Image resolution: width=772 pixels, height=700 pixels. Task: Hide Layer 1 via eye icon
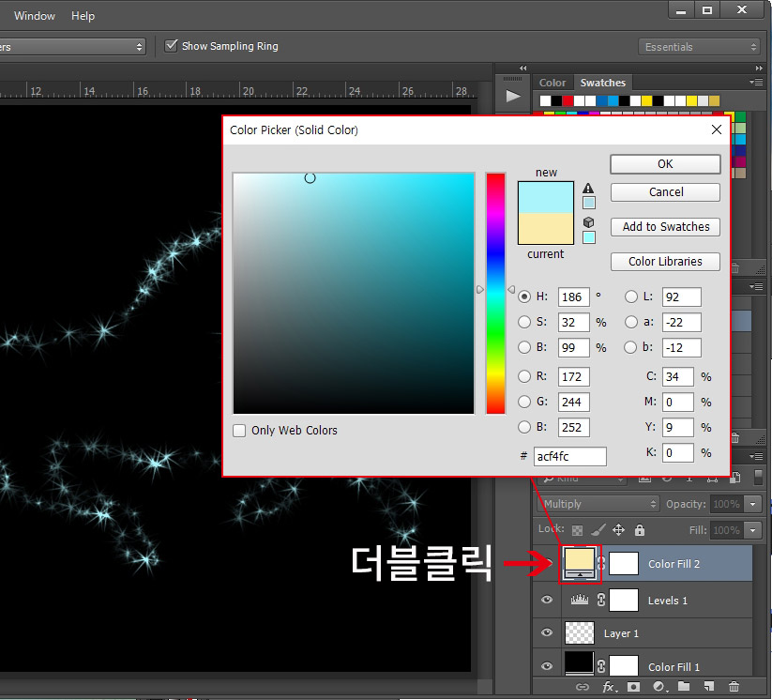547,633
